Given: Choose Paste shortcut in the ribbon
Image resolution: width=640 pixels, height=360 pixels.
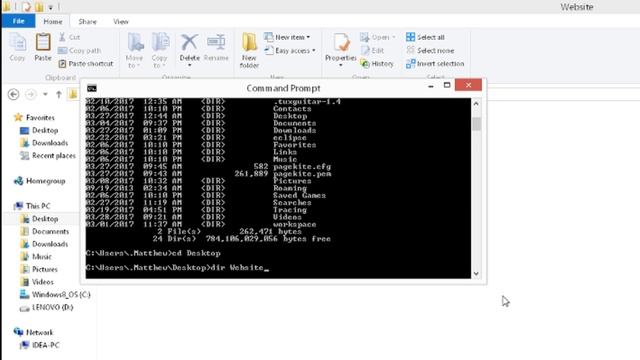Looking at the screenshot, I should click(86, 64).
